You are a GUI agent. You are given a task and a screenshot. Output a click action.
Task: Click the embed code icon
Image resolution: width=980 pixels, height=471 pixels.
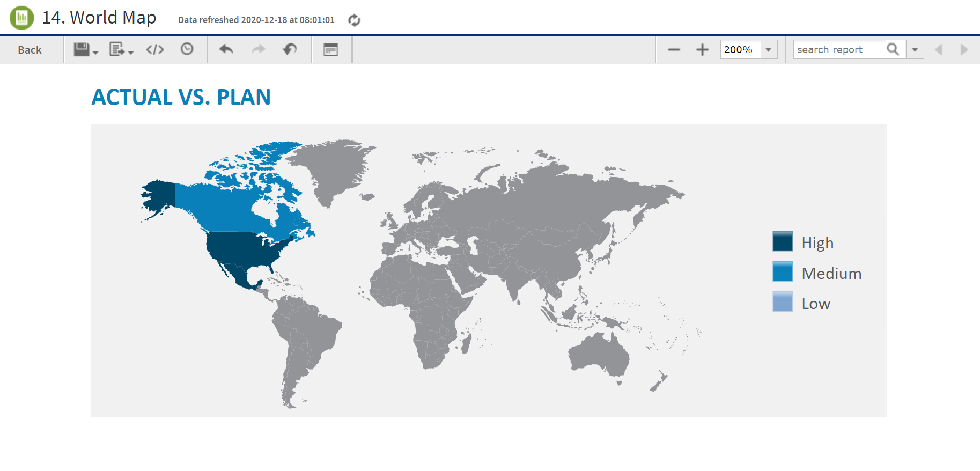(x=155, y=50)
